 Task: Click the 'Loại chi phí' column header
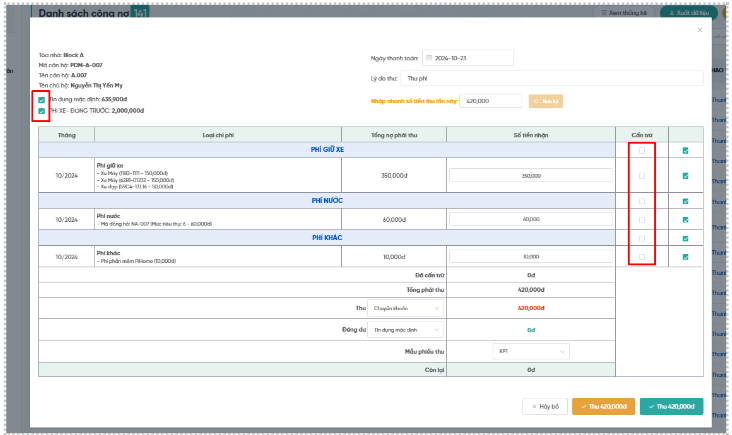pyautogui.click(x=218, y=135)
